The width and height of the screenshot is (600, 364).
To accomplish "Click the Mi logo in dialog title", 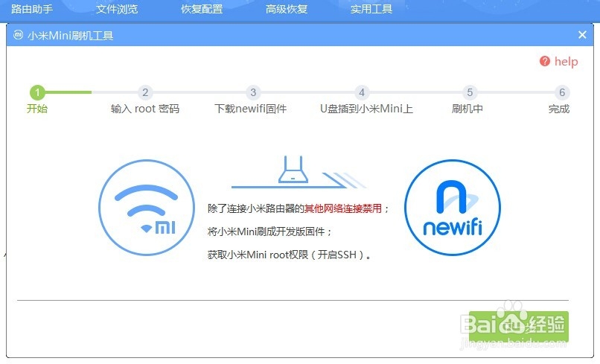I will point(18,35).
